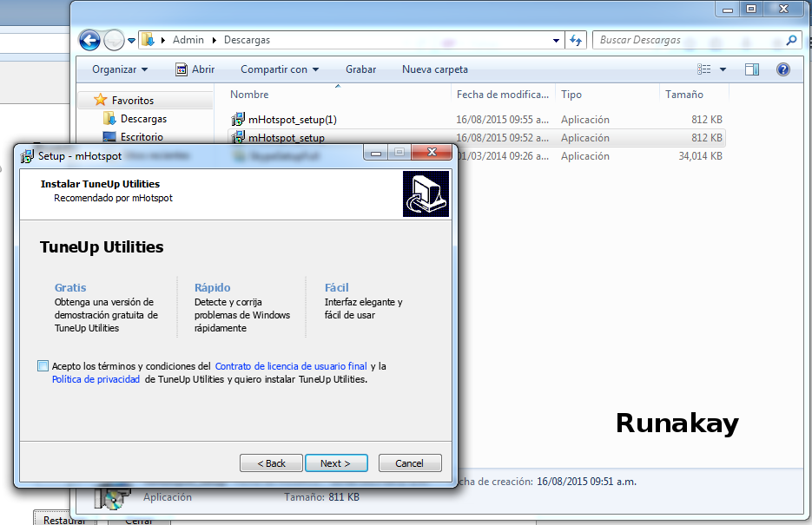812x525 pixels.
Task: Click the < Back button in Setup
Action: [271, 463]
